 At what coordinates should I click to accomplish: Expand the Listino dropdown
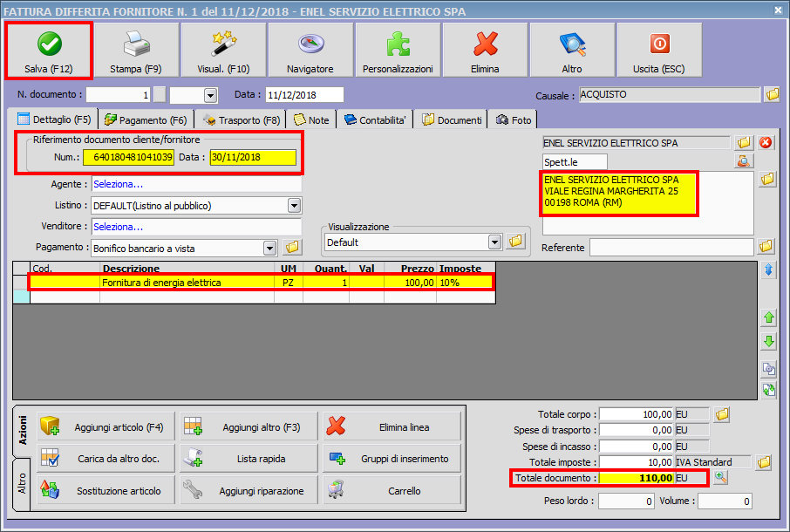[294, 206]
